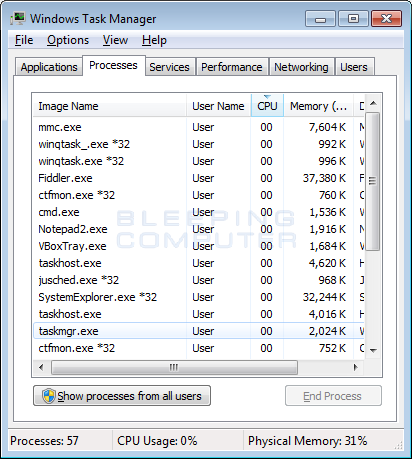Select the Notepad2.exe process
412x459 pixels.
(199, 229)
